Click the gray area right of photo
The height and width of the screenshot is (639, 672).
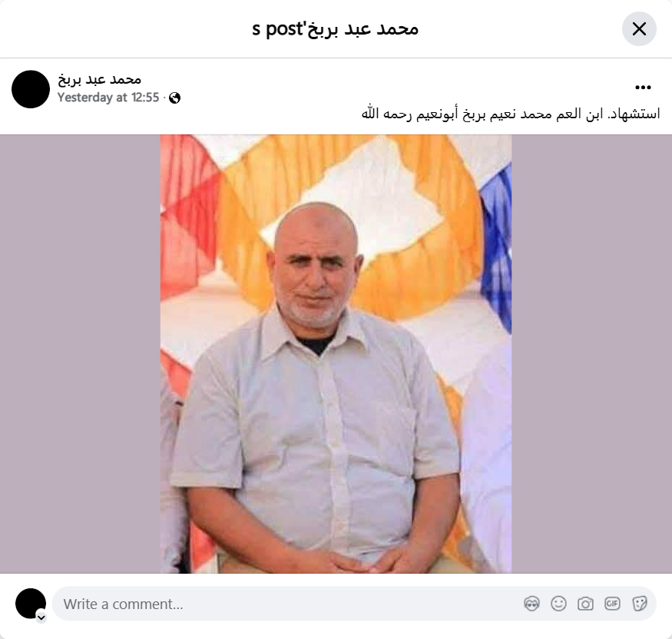pos(592,354)
